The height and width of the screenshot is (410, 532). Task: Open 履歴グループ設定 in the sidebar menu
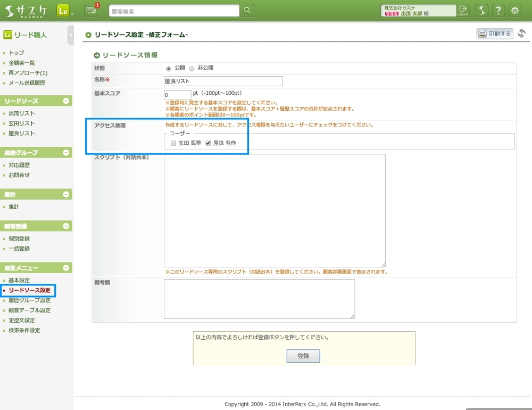29,300
